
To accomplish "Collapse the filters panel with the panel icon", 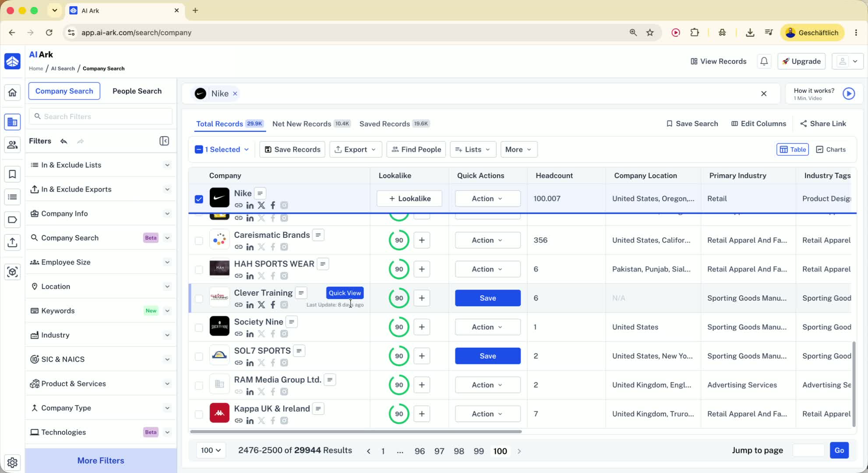I will click(164, 141).
